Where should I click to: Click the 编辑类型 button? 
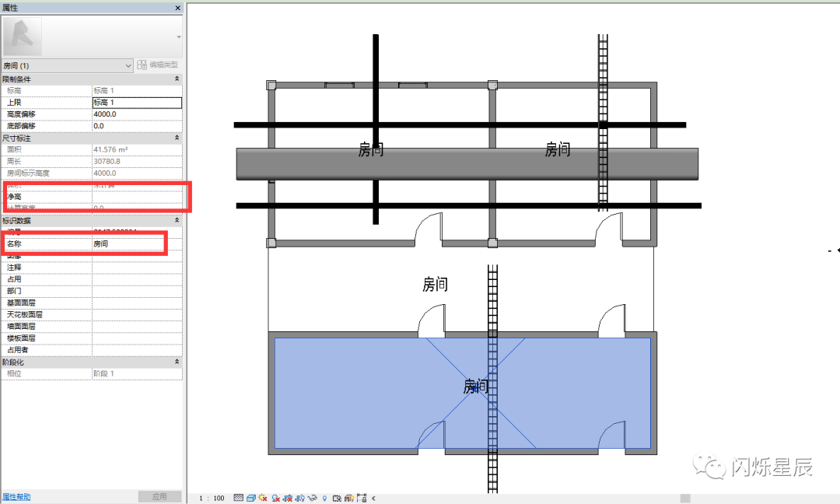pyautogui.click(x=159, y=65)
